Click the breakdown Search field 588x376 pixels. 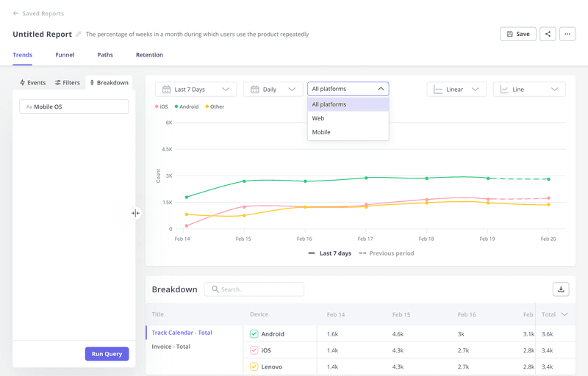point(254,289)
